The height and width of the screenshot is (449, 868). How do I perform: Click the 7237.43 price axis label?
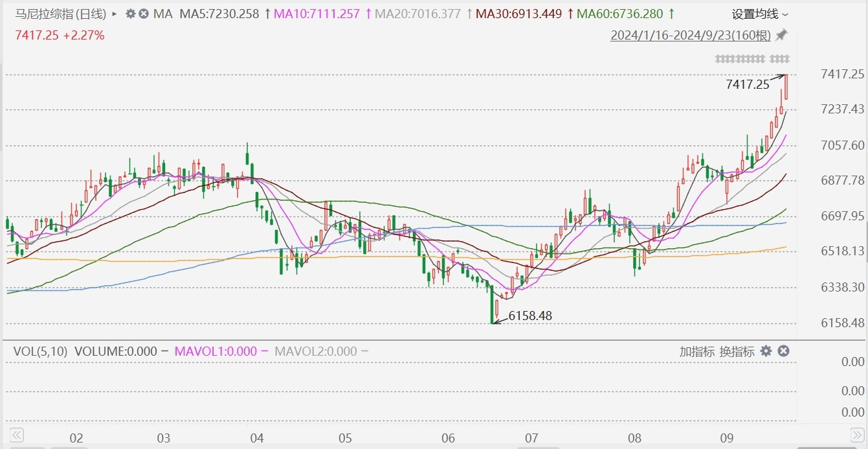coord(842,109)
